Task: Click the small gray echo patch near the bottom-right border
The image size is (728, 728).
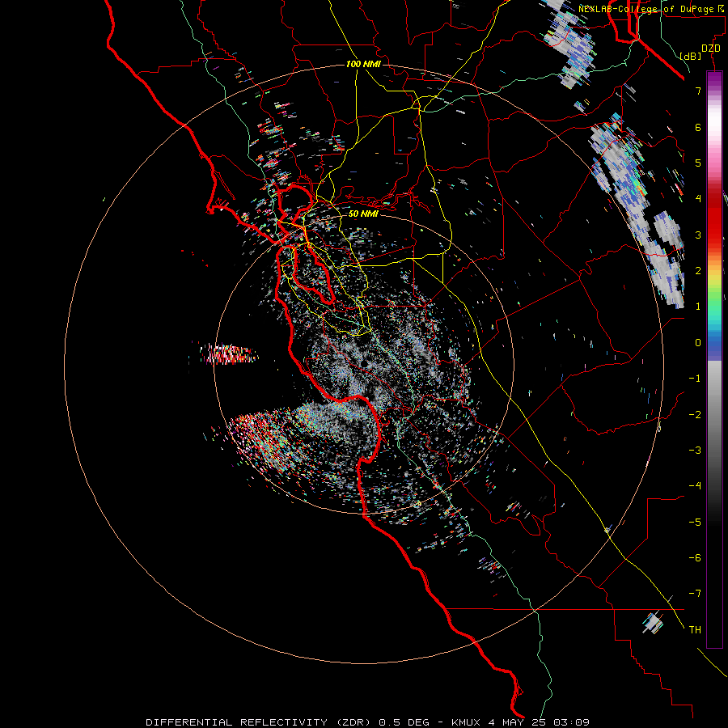Action: (654, 623)
